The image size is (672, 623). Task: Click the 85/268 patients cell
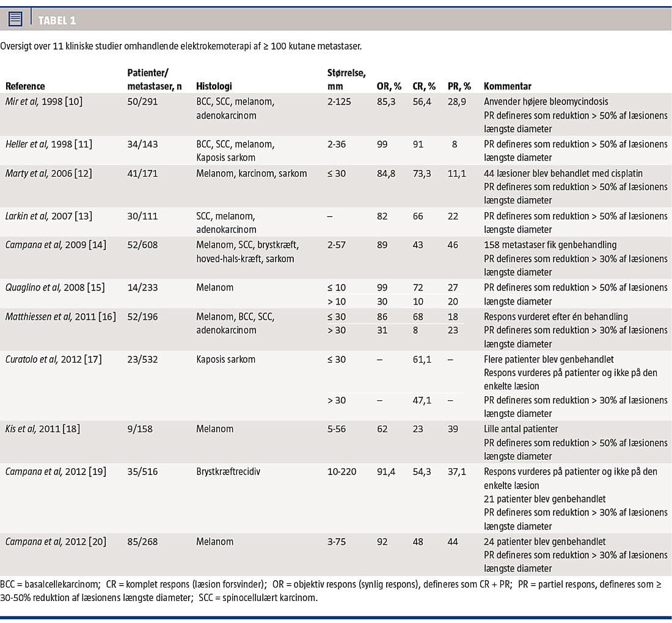[x=142, y=542]
